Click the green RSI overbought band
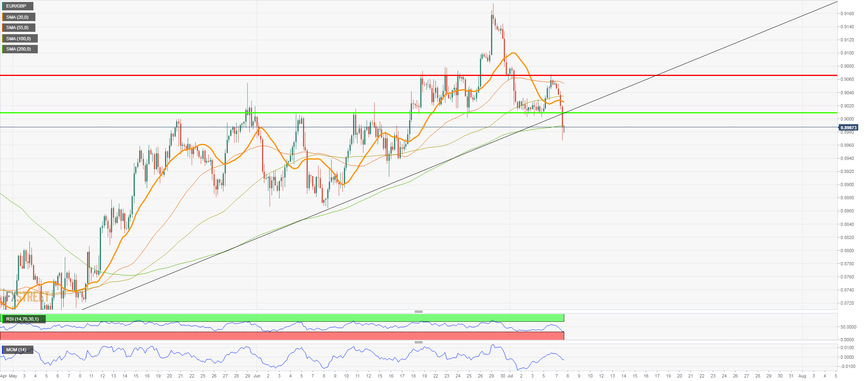 (x=282, y=318)
